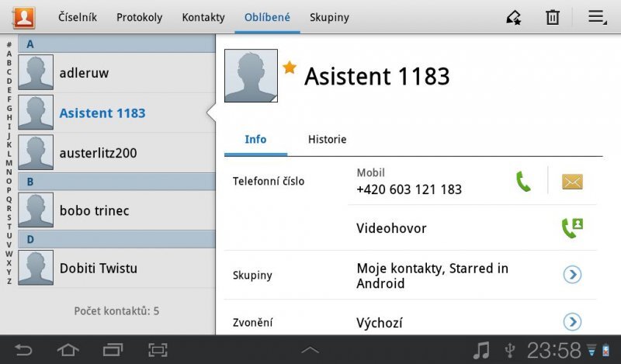621x364 pixels.
Task: Tap the avatar of austerlitz200
Action: [x=36, y=152]
